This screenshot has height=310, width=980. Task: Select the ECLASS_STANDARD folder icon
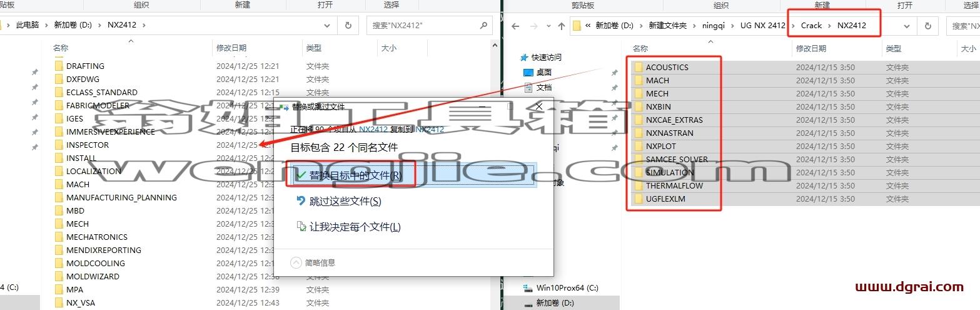coord(59,92)
